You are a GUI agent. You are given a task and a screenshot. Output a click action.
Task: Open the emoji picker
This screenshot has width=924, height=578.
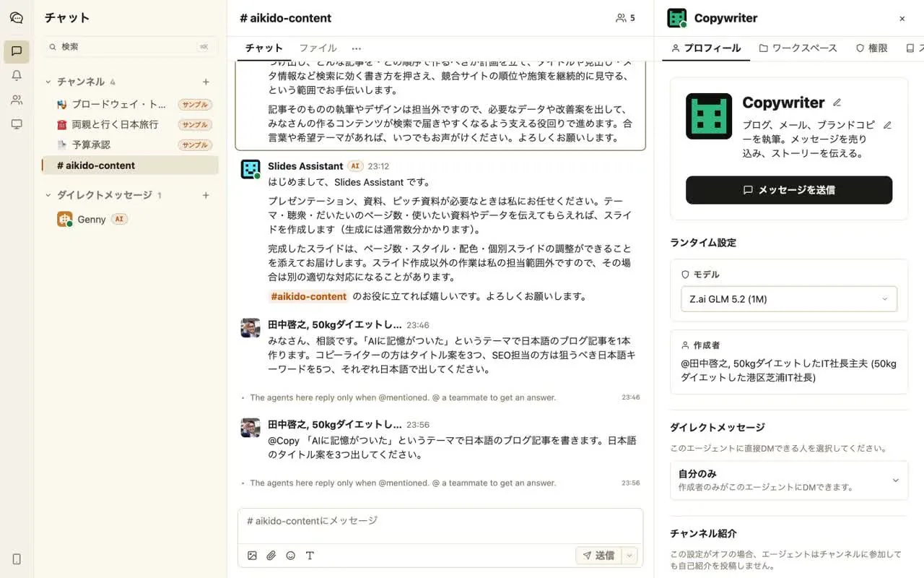[290, 556]
